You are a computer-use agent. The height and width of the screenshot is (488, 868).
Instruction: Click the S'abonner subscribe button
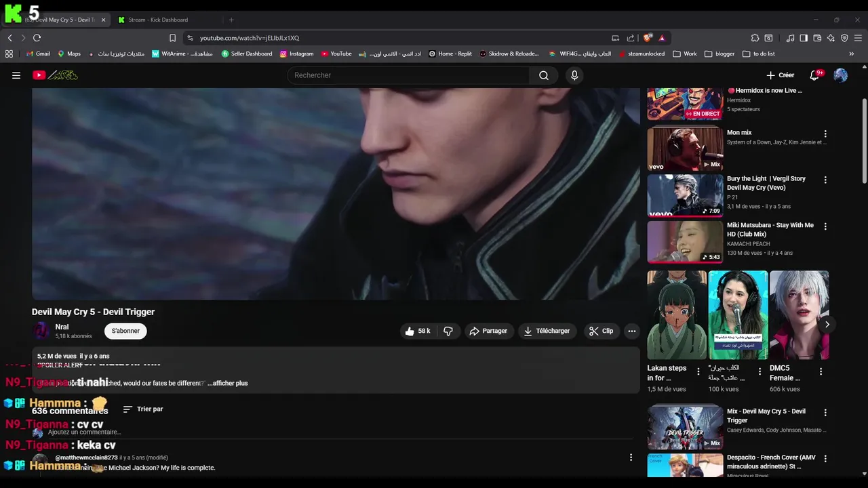[x=125, y=331]
